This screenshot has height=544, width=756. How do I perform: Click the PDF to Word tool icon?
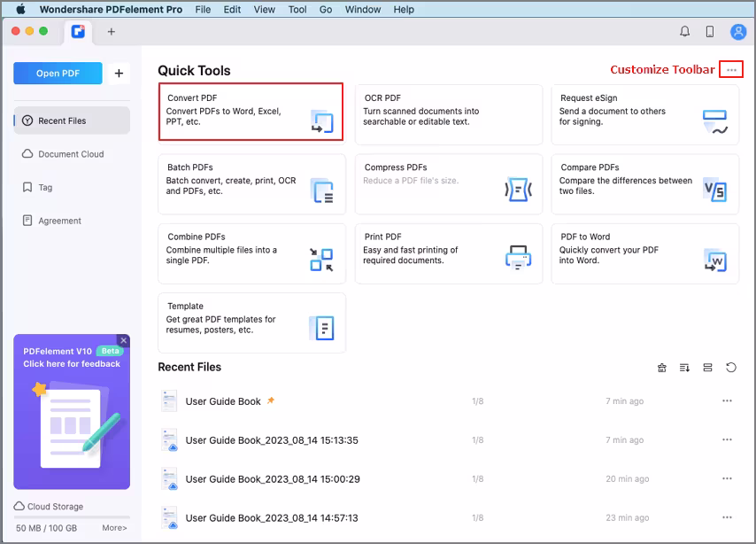[715, 260]
